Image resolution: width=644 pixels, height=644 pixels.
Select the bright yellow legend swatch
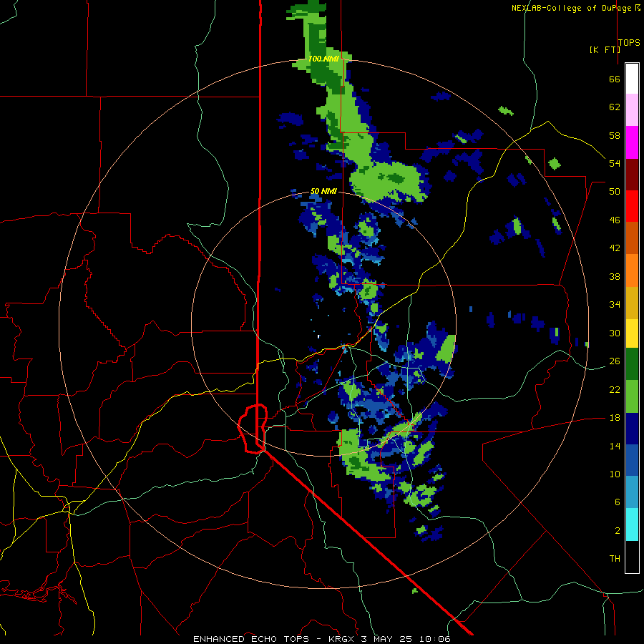pos(632,333)
